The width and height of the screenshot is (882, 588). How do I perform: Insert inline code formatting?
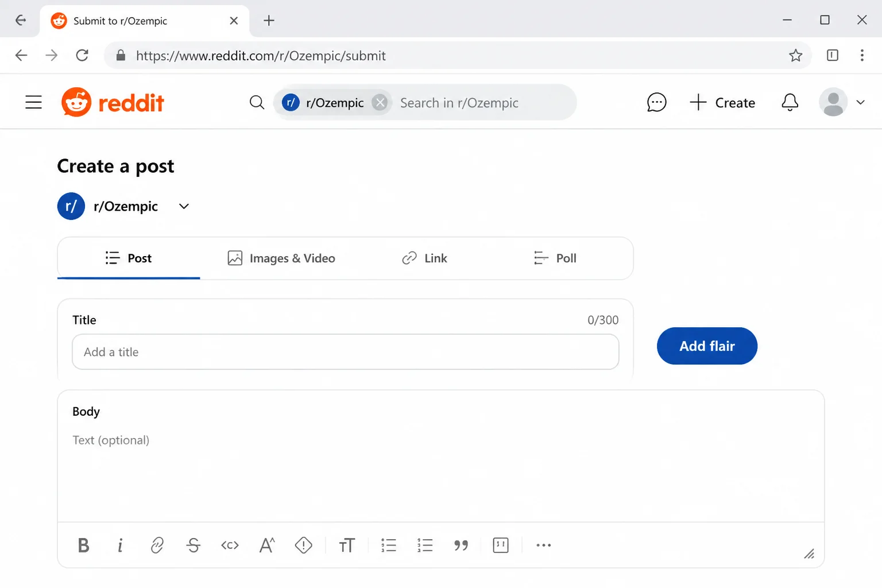pyautogui.click(x=230, y=545)
